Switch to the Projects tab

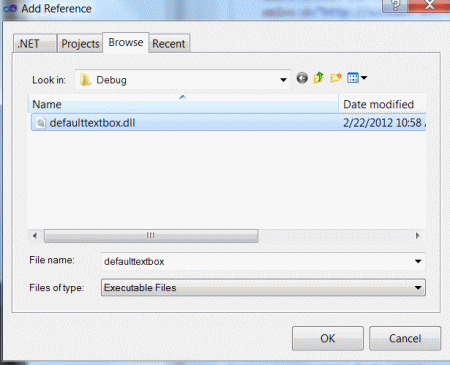pyautogui.click(x=80, y=43)
